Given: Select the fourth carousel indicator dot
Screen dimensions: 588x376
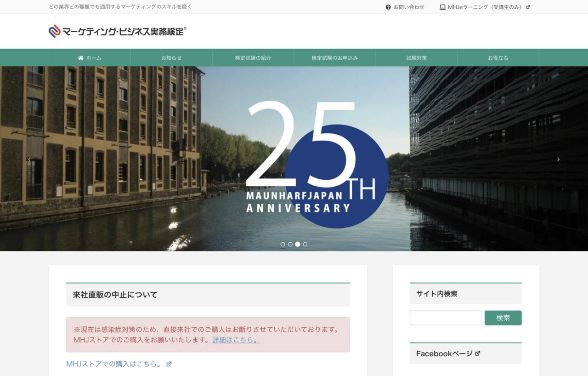Looking at the screenshot, I should pyautogui.click(x=305, y=244).
